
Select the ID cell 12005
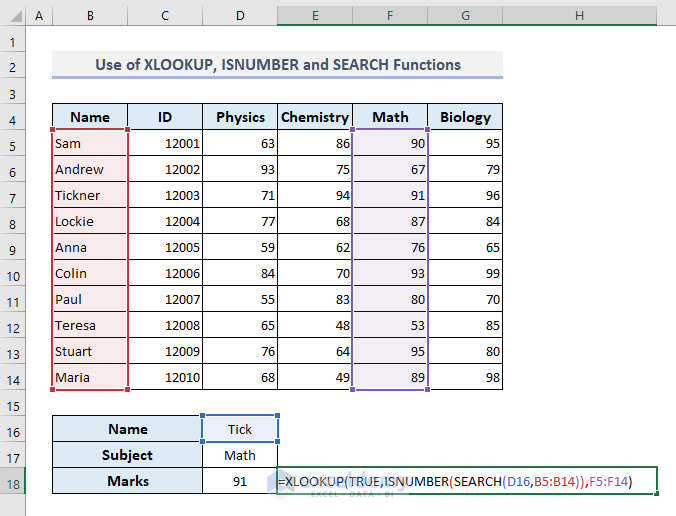point(165,247)
